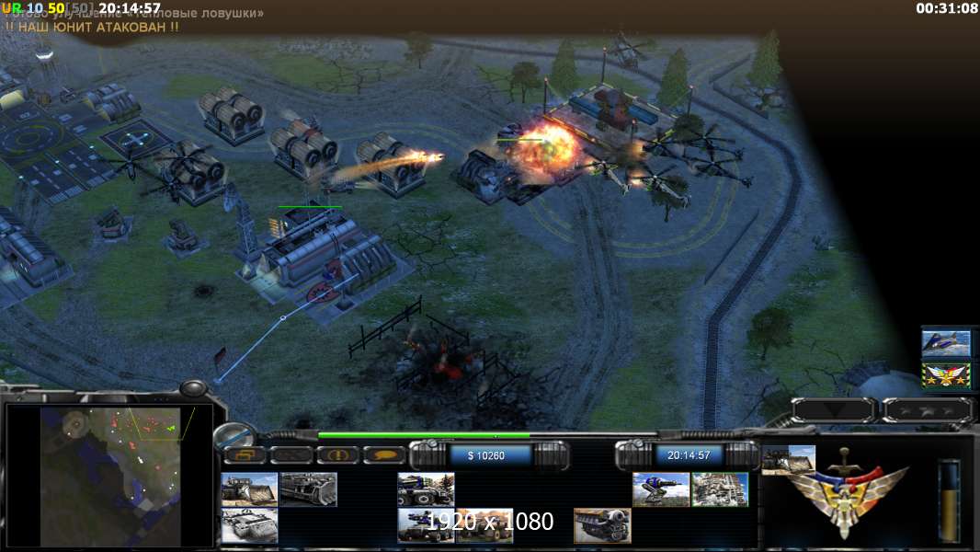Select the dozer build icon with sky background
This screenshot has height=552, width=980.
(x=249, y=489)
